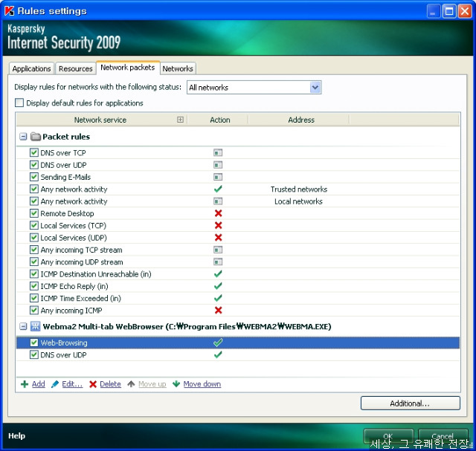Click the Add link
Viewport: 476px width, 451px height.
[39, 384]
